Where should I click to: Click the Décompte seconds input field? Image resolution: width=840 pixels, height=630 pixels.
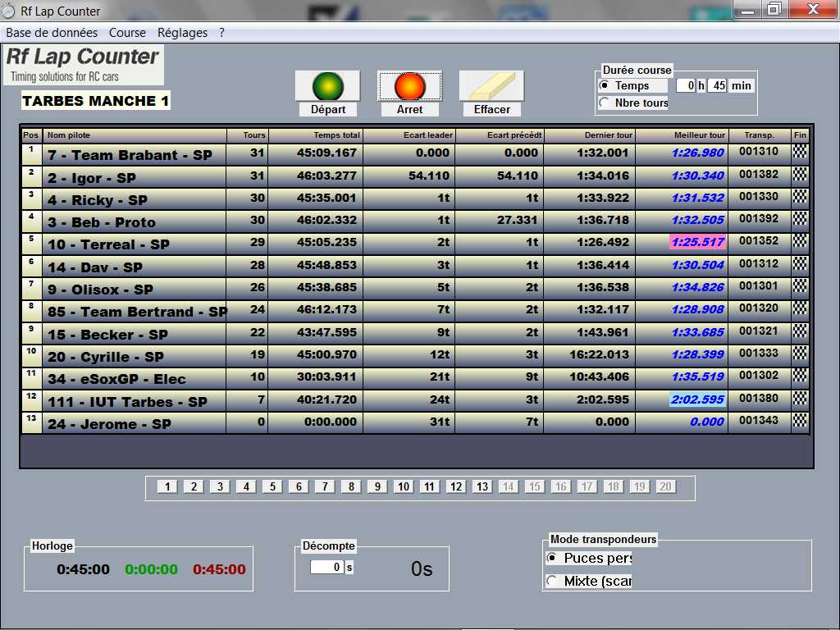326,567
